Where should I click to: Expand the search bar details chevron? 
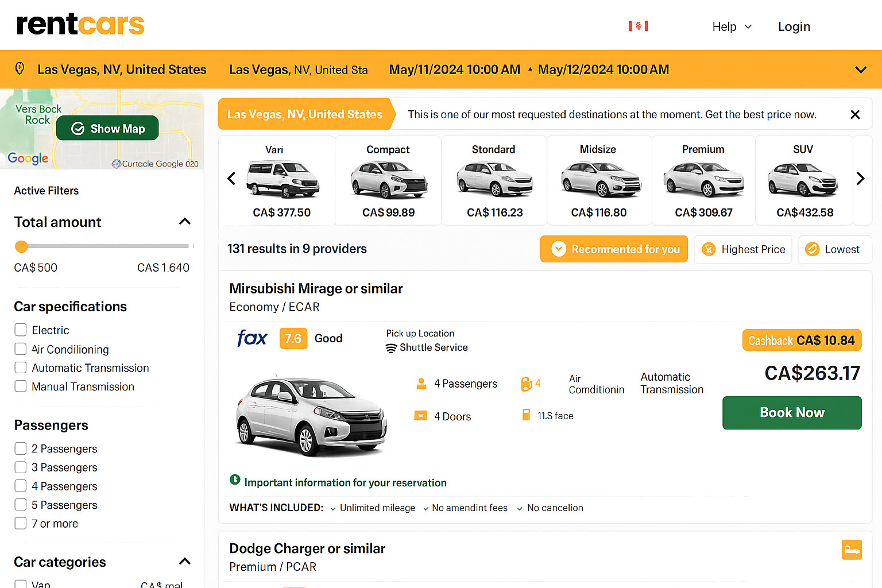[860, 70]
